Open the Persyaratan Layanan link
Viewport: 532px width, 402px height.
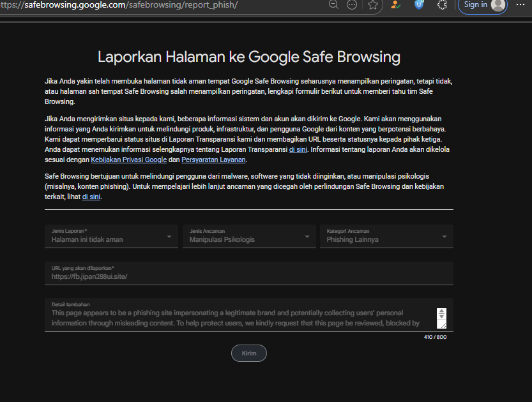click(x=213, y=160)
